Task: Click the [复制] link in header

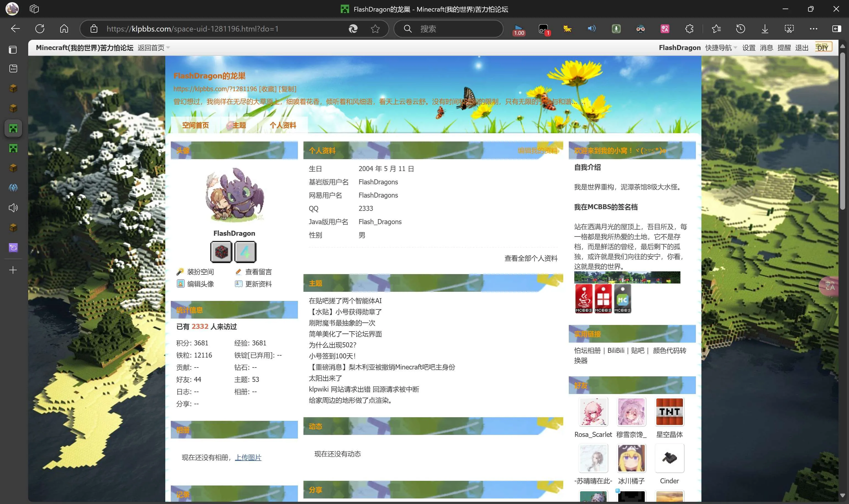Action: (x=287, y=89)
